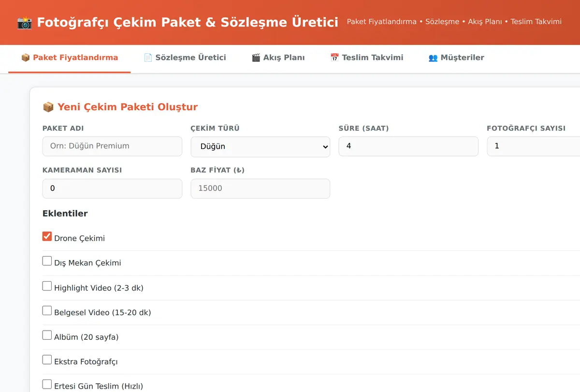Image resolution: width=580 pixels, height=392 pixels.
Task: Click the Fotoğrafçı Çekim Paket & Sözleşme Üretici title
Action: [x=188, y=22]
